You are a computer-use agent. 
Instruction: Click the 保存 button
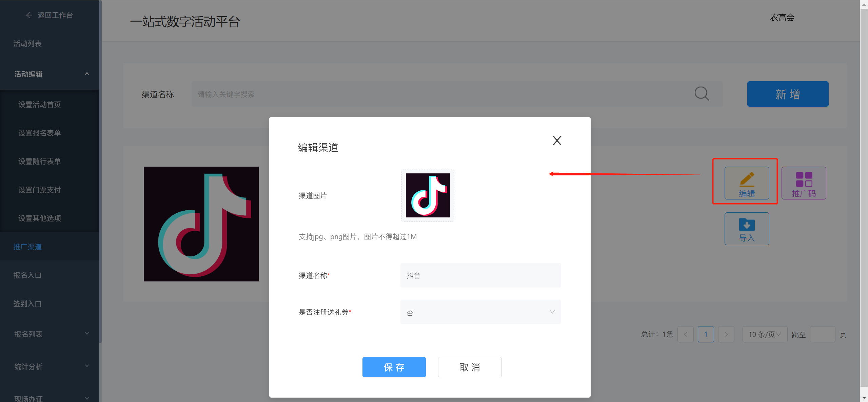[394, 367]
